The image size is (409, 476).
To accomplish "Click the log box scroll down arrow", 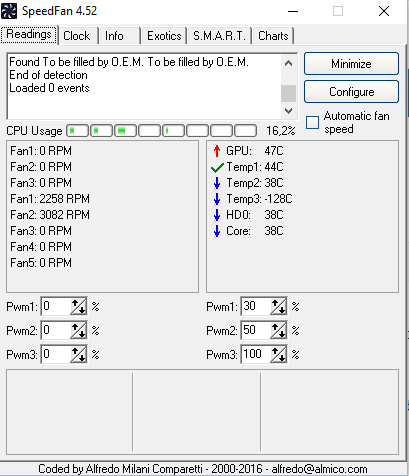I will coord(288,110).
